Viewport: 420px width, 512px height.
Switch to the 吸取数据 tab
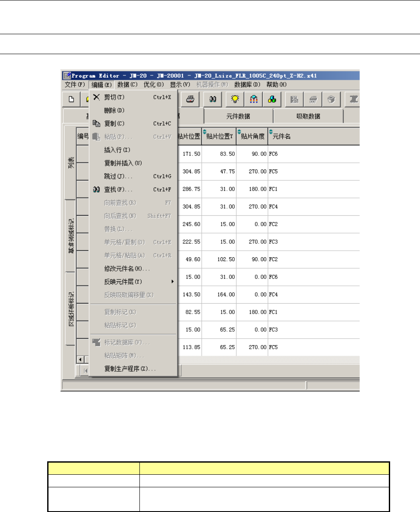pyautogui.click(x=308, y=116)
